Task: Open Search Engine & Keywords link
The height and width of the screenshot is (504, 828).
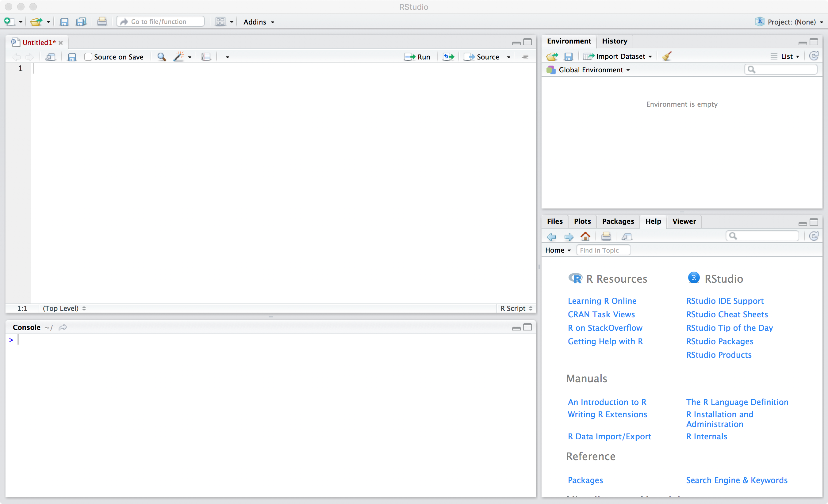Action: click(737, 480)
